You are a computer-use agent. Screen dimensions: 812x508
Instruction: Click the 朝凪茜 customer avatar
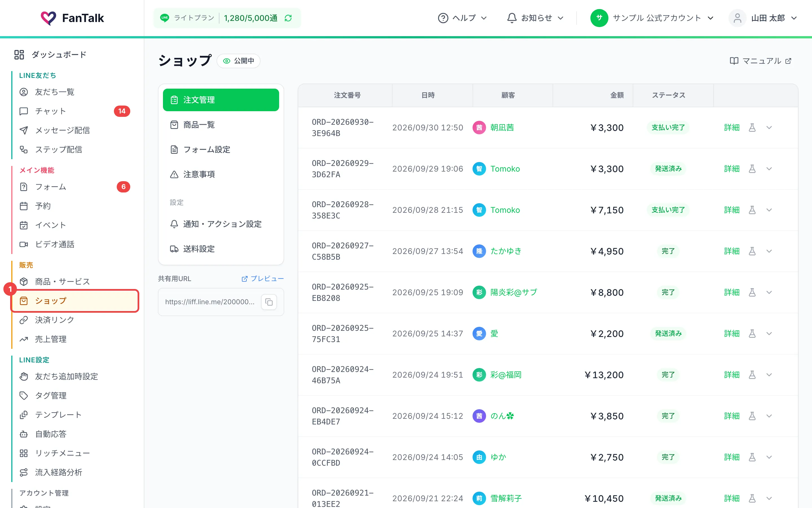tap(479, 128)
